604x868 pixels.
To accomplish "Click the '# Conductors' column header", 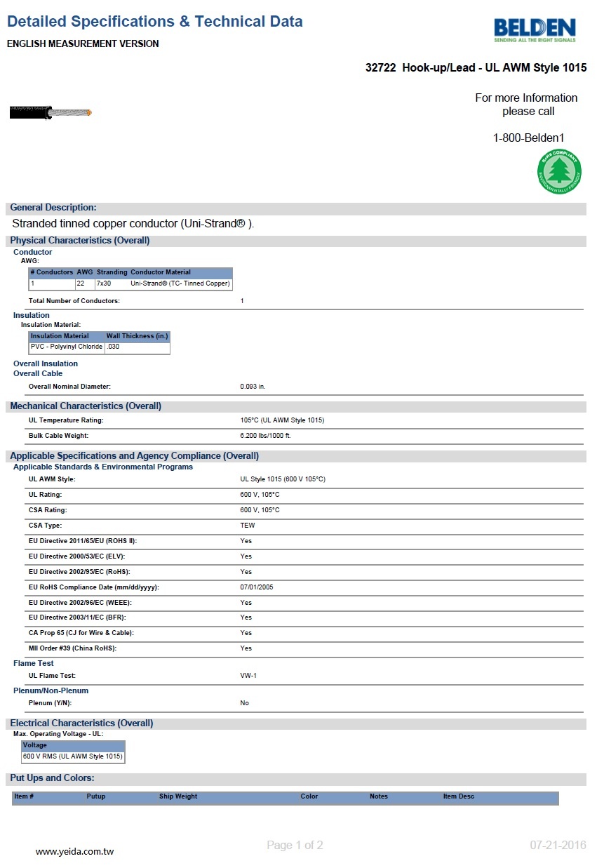I will [52, 272].
